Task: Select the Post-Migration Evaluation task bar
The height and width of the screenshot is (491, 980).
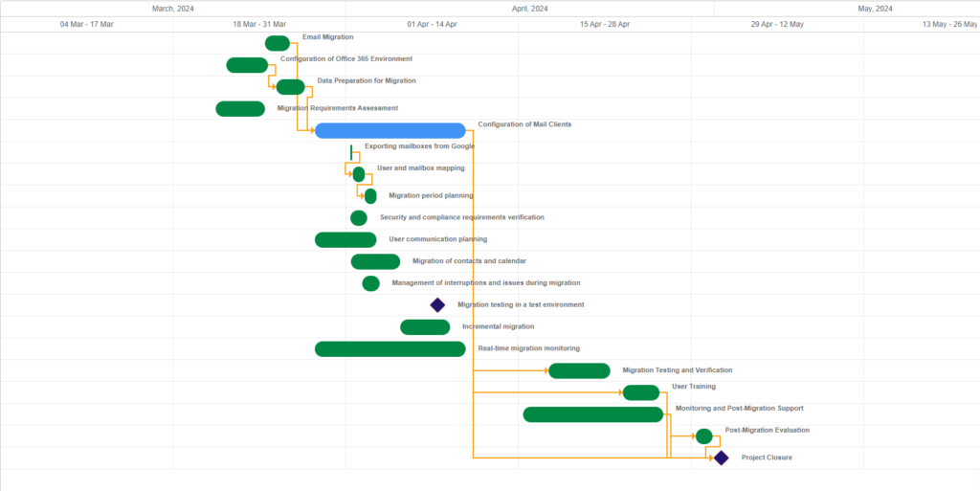Action: click(x=704, y=436)
